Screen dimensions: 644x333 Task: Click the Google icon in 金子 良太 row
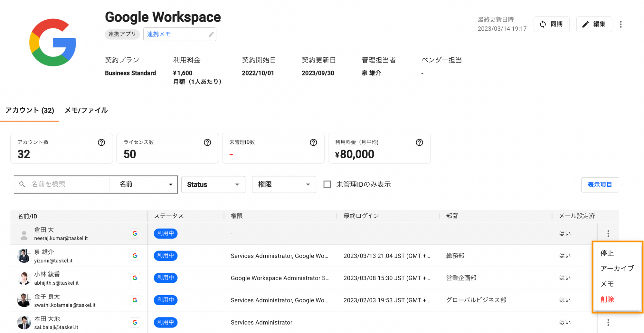pyautogui.click(x=135, y=300)
